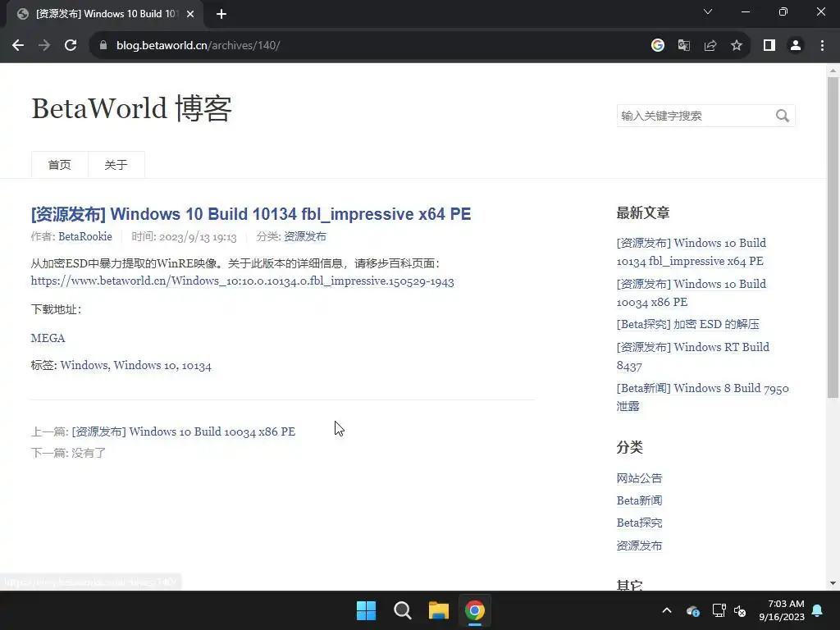Open Windows taskbar search
This screenshot has width=840, height=630.
(402, 610)
